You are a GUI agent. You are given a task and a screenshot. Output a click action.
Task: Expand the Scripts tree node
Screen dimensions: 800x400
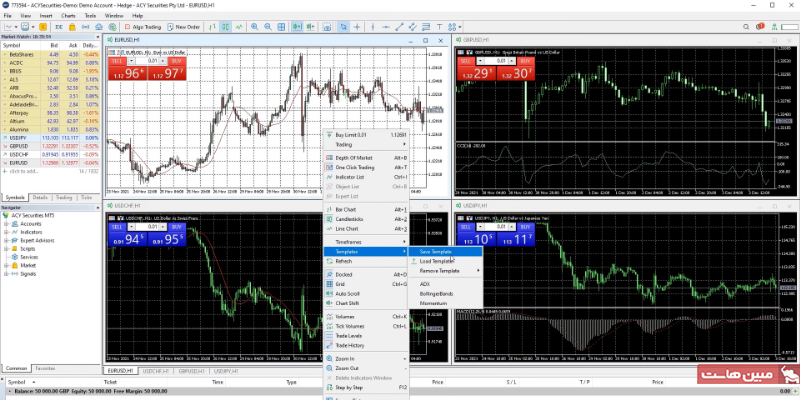7,249
